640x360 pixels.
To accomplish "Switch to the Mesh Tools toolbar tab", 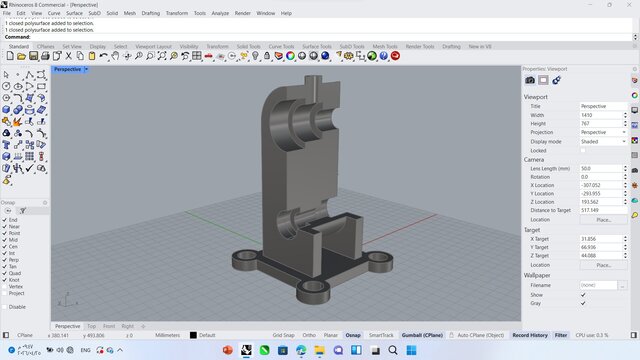I will (384, 47).
